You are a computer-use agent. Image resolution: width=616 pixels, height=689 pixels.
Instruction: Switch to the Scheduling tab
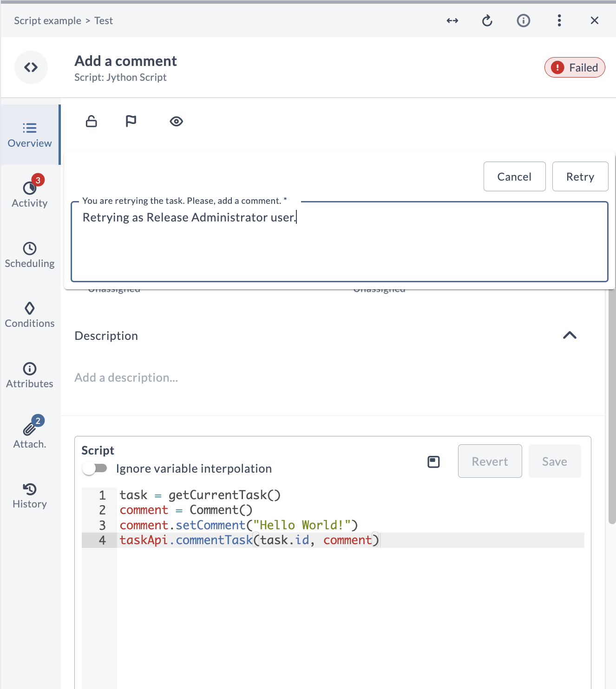coord(30,254)
